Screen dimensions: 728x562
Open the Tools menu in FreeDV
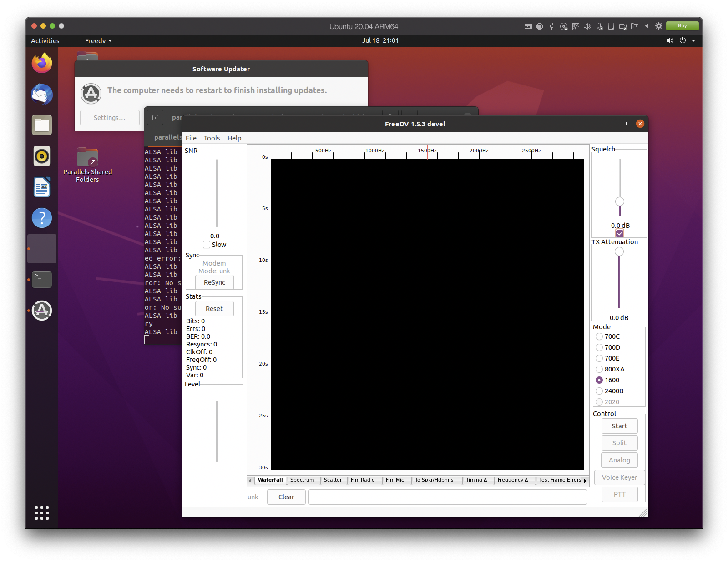click(212, 138)
